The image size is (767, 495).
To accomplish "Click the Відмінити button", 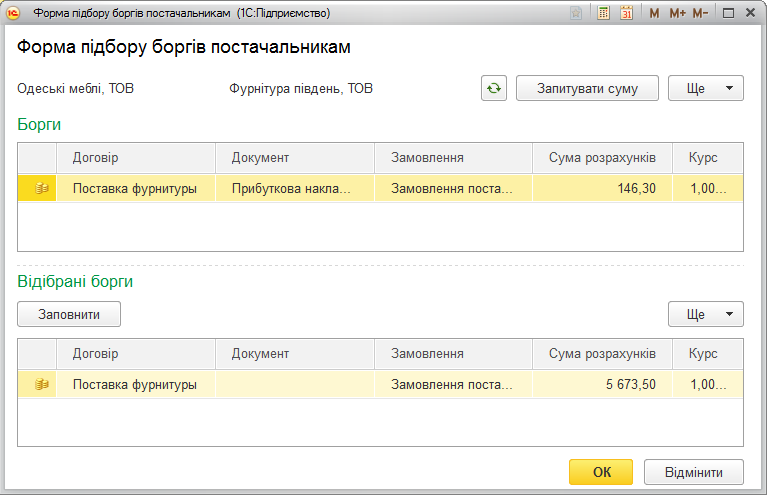I will tap(694, 472).
